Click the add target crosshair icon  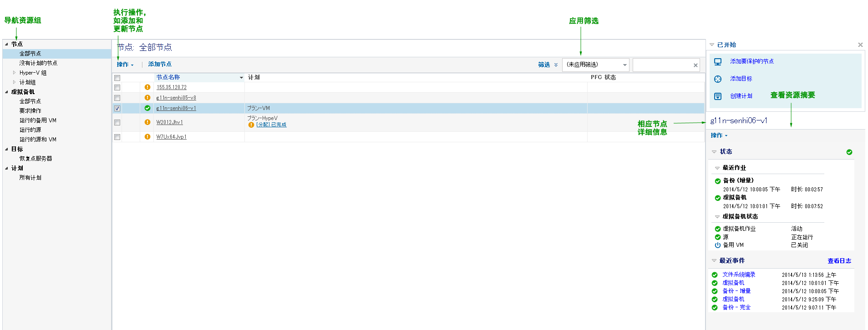tap(718, 79)
